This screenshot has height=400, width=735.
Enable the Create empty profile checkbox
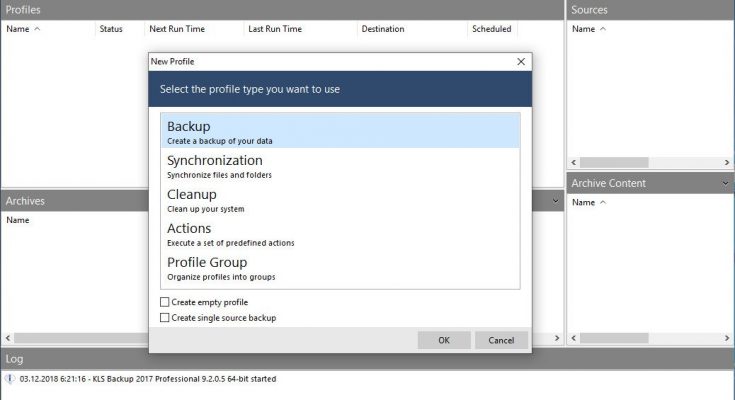[x=165, y=302]
